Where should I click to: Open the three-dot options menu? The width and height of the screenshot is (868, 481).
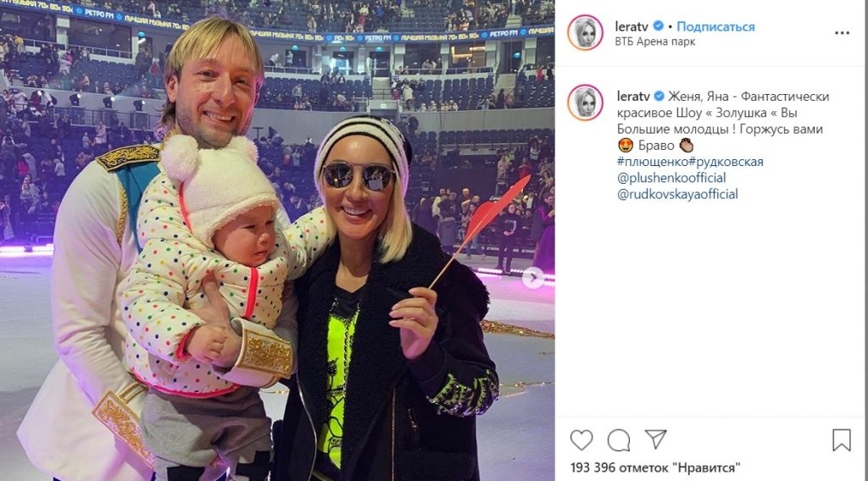pyautogui.click(x=842, y=33)
